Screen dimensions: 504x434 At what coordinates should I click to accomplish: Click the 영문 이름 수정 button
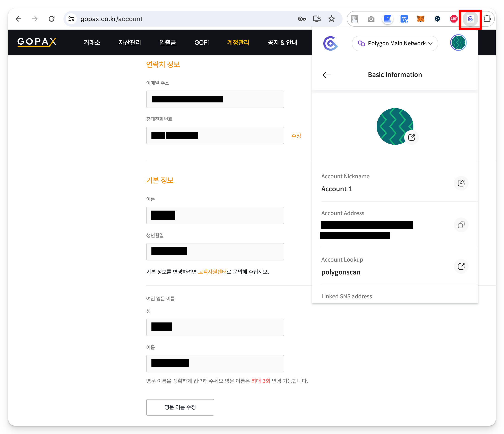pos(180,407)
